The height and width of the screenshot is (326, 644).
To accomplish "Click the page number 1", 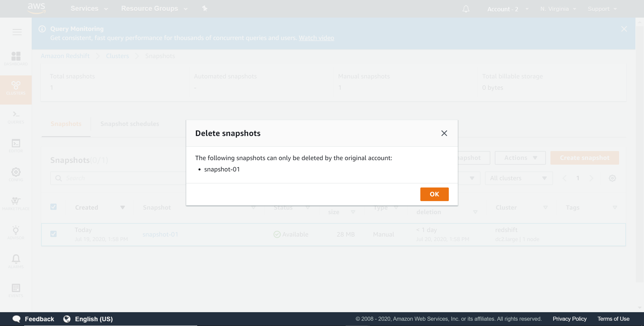I will (578, 178).
